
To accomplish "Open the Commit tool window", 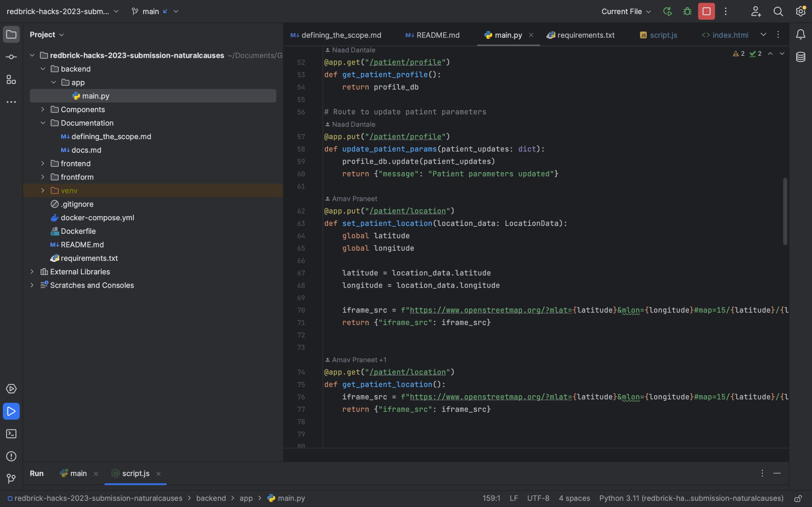I will click(11, 57).
